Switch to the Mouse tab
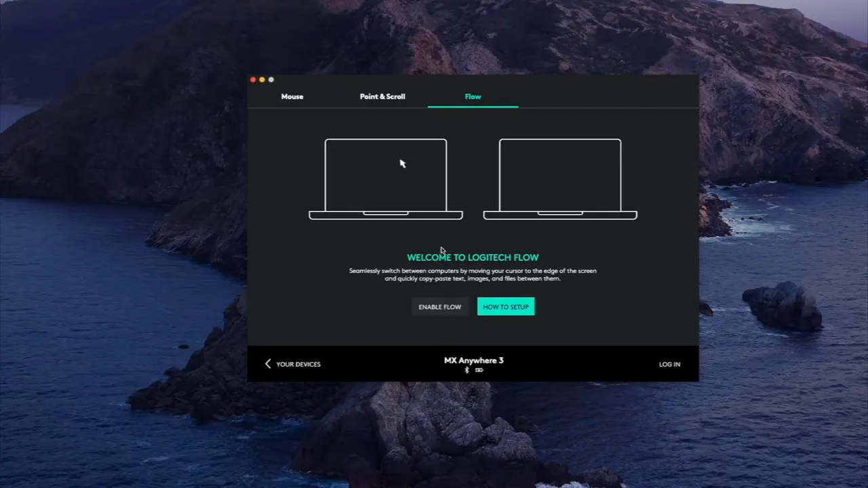The width and height of the screenshot is (868, 488). [292, 96]
